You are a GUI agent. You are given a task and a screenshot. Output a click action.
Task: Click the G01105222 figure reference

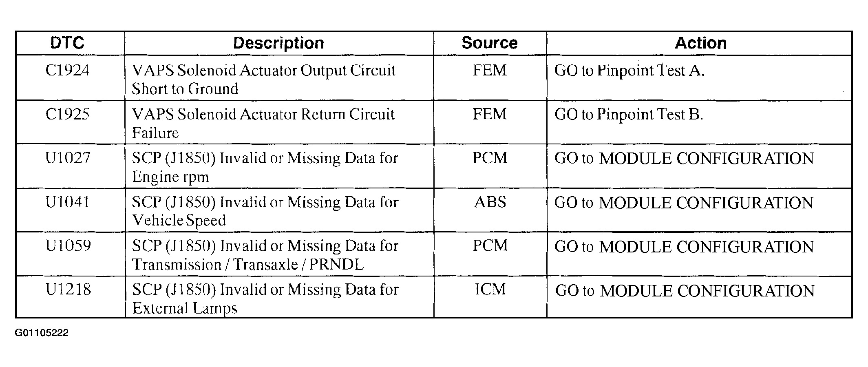click(x=42, y=333)
